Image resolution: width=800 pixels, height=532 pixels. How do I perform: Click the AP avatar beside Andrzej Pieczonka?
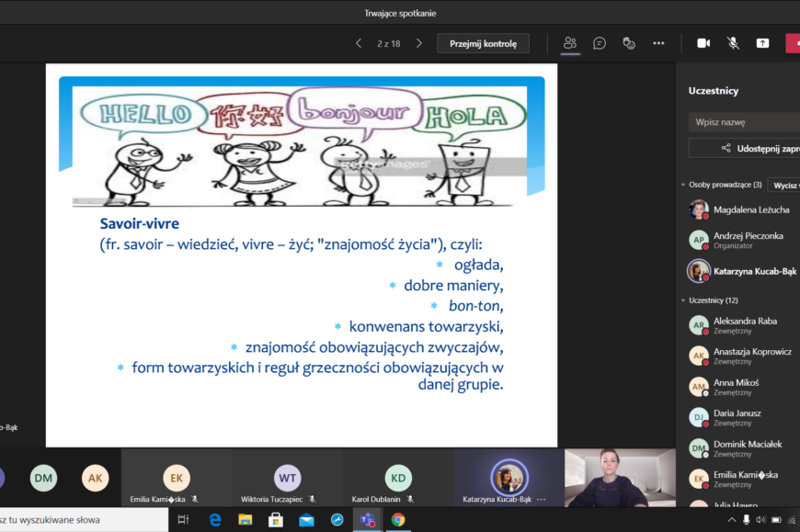click(699, 240)
